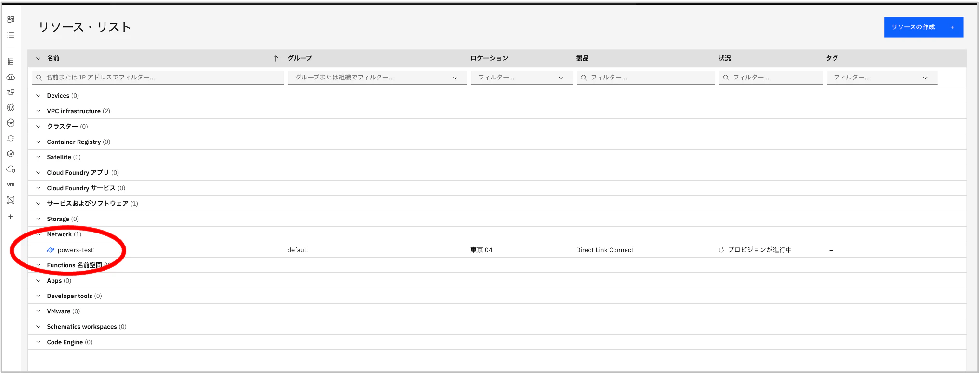This screenshot has height=375, width=980.
Task: Click the ロケーション column header
Action: click(x=489, y=58)
